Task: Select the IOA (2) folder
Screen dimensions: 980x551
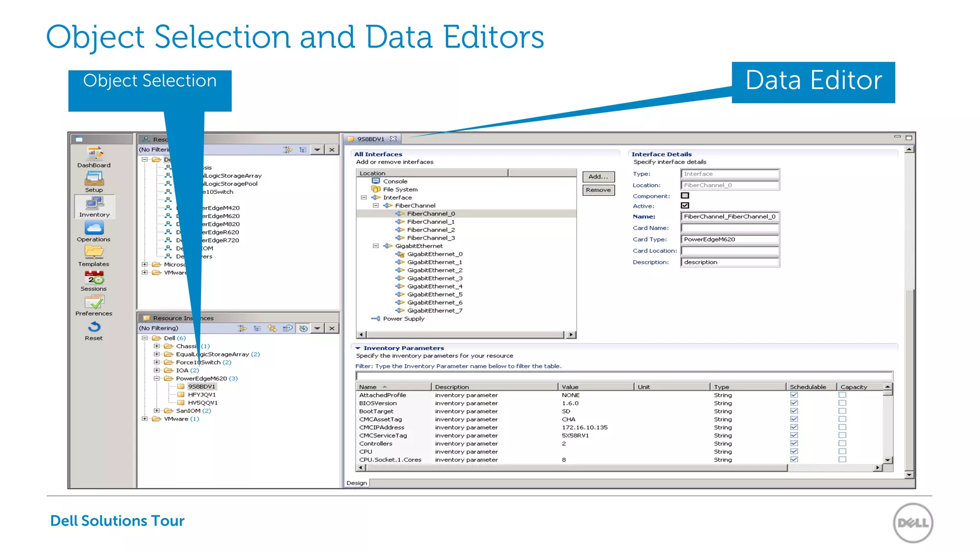Action: click(x=187, y=371)
